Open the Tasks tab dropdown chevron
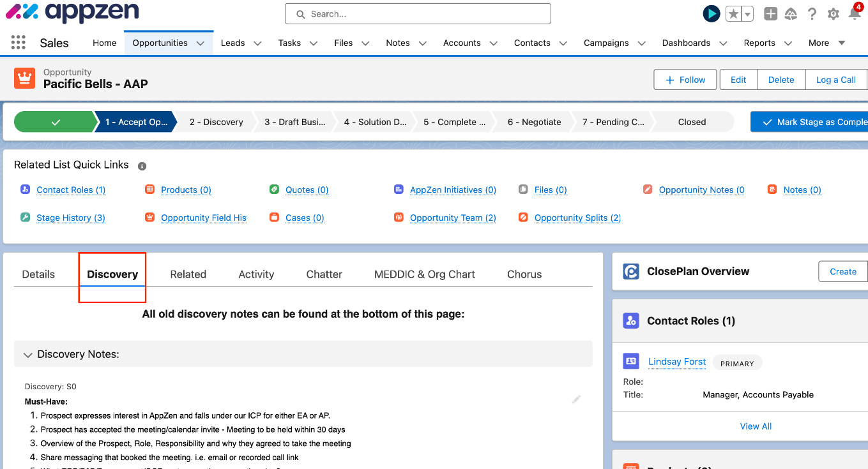The height and width of the screenshot is (469, 868). pyautogui.click(x=314, y=43)
